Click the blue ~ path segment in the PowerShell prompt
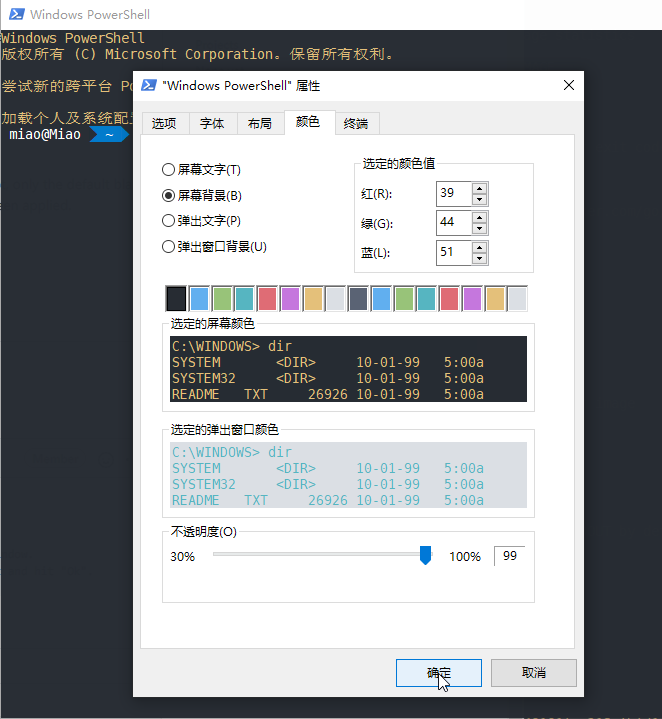The width and height of the screenshot is (662, 719). pyautogui.click(x=109, y=134)
